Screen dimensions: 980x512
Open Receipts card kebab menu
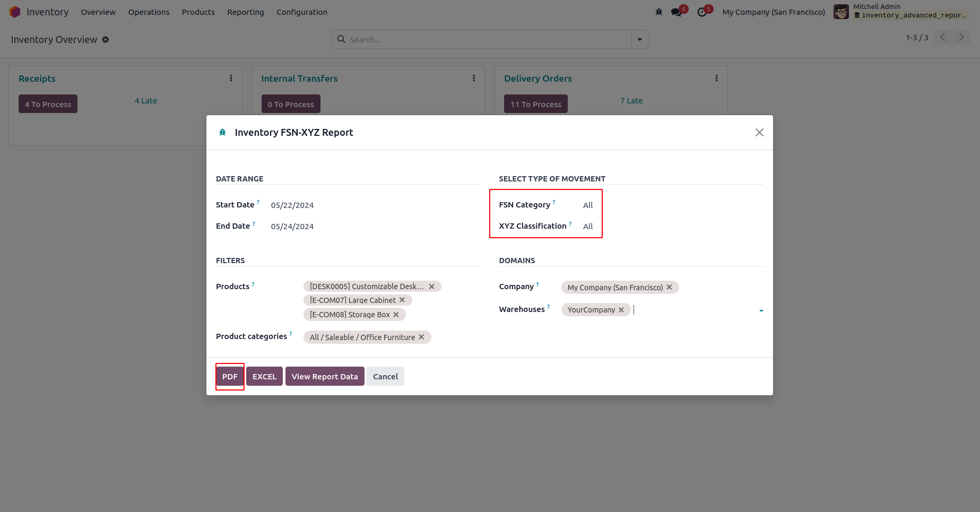pyautogui.click(x=231, y=78)
